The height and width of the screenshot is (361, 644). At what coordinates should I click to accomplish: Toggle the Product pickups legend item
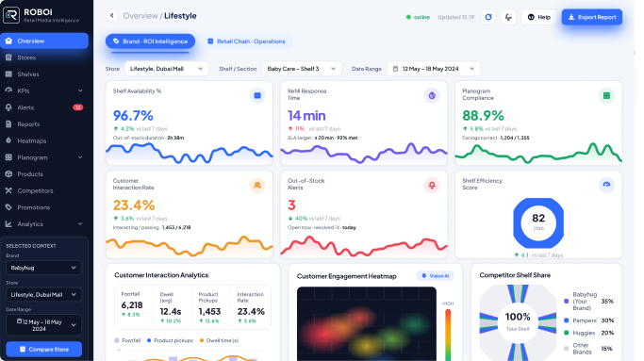point(170,340)
